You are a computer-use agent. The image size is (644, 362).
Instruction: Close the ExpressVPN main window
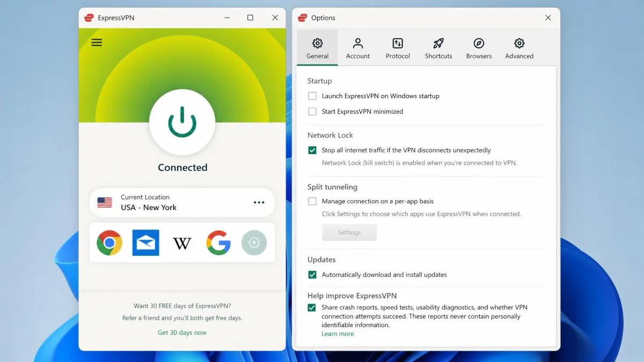275,18
